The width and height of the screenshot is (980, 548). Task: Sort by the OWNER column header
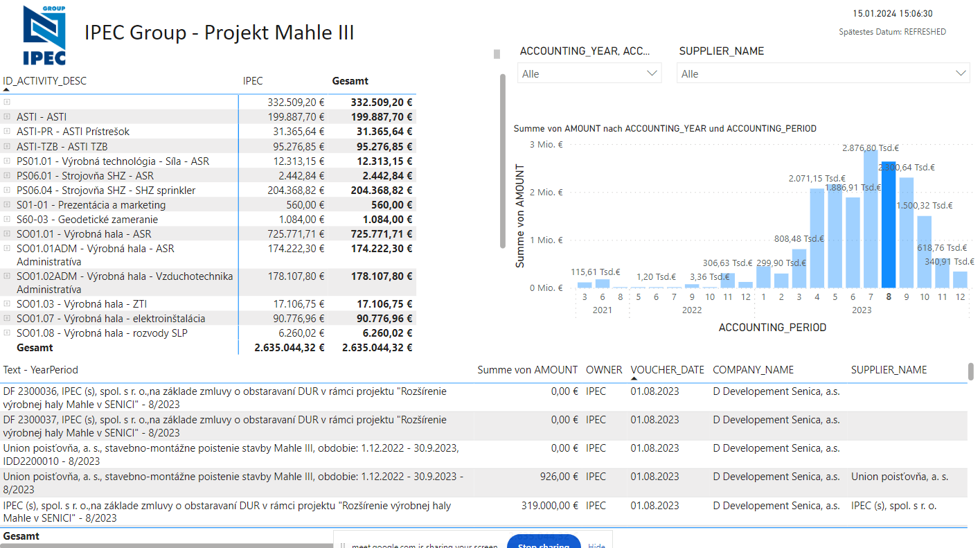pos(604,370)
